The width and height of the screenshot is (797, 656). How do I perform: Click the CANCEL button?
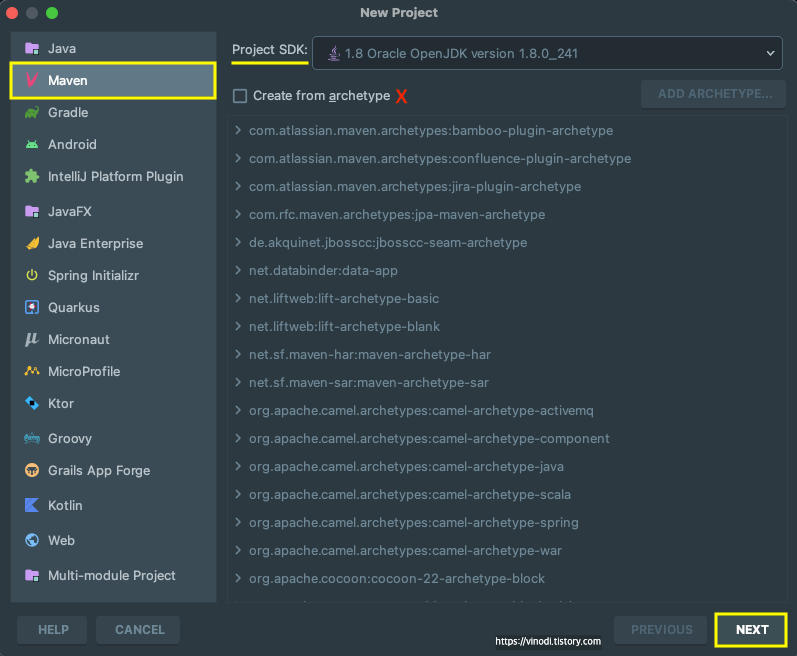[139, 630]
